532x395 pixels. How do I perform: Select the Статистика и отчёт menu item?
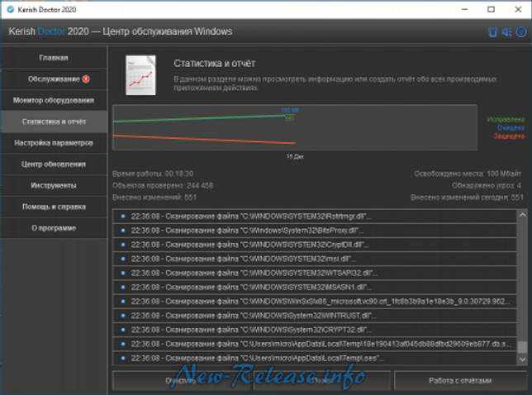point(54,121)
